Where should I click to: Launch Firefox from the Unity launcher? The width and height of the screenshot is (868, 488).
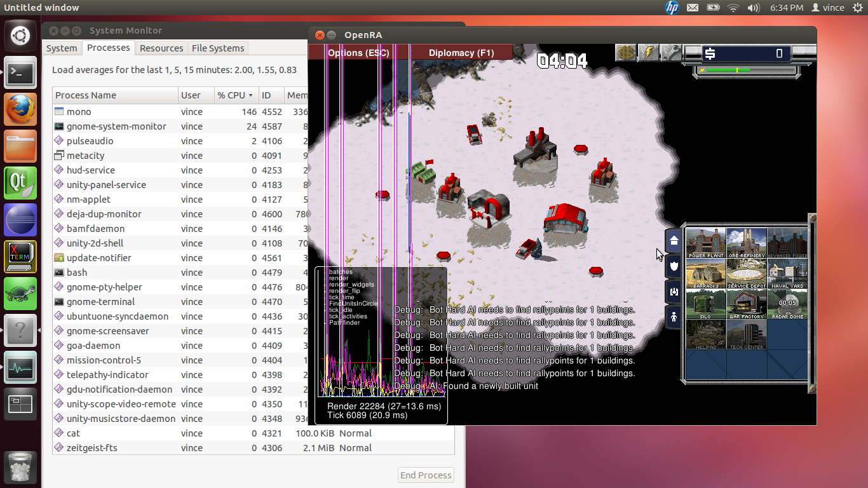tap(20, 110)
